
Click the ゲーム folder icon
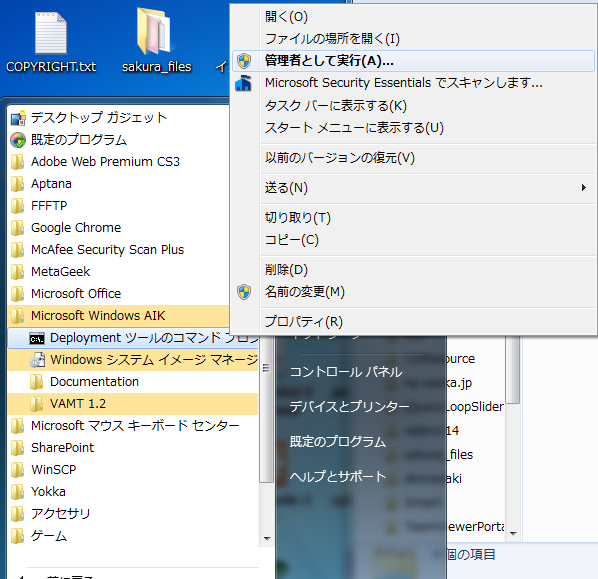[x=18, y=536]
